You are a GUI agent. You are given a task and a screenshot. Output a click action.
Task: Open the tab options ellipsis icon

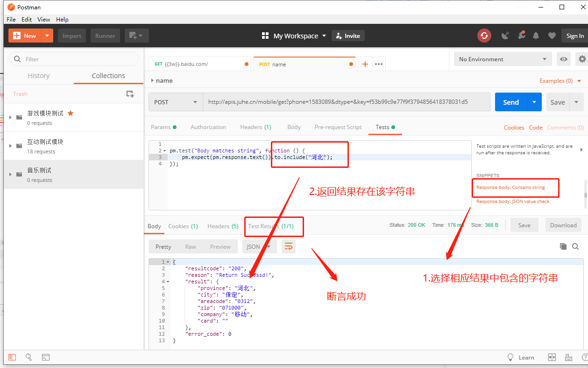379,64
